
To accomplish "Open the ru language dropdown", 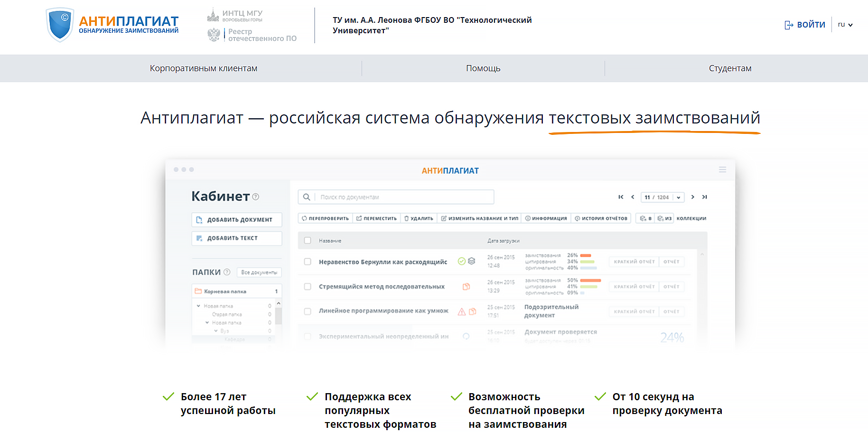I will coord(845,25).
